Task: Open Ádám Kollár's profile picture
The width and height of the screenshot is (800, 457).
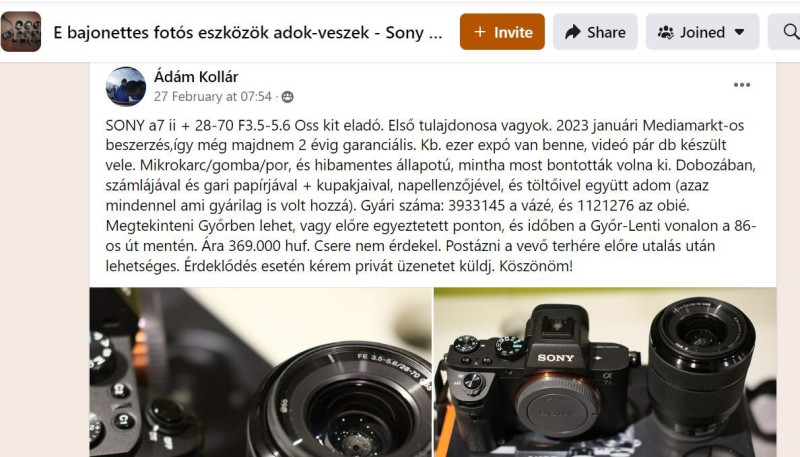Action: tap(126, 86)
